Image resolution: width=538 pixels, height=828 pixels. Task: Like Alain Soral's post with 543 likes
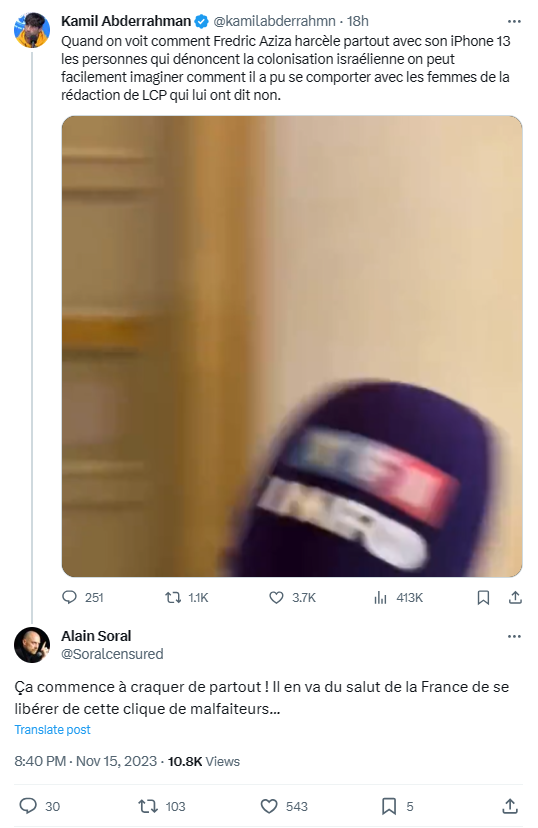284,806
